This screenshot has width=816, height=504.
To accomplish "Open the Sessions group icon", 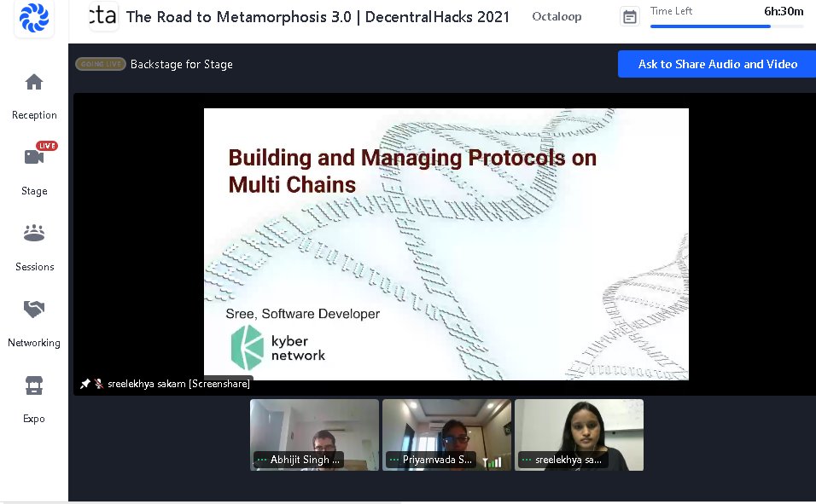I will coord(34,233).
